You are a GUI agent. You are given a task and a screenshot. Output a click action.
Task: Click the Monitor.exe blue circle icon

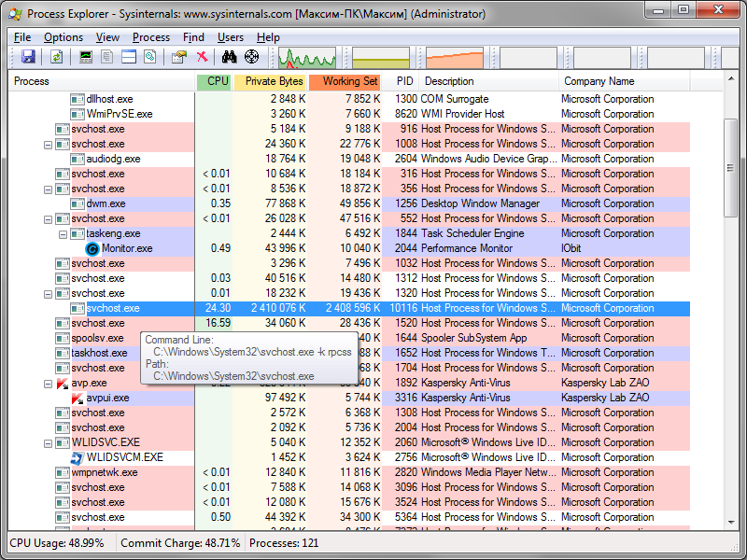coord(92,249)
